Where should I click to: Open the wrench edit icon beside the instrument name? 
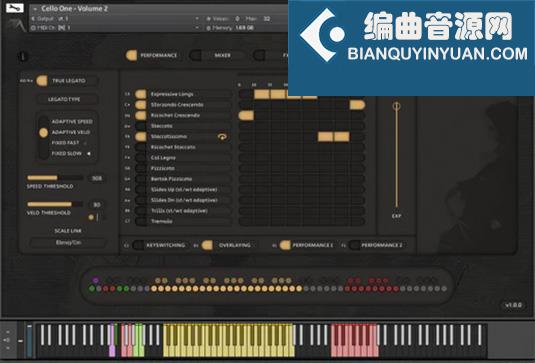click(x=15, y=8)
